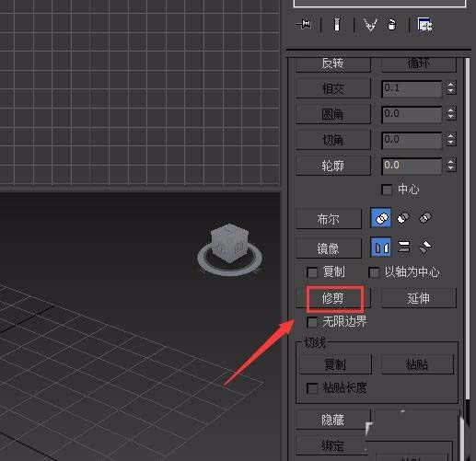Click the 修剪 trim button
This screenshot has height=461, width=476.
333,298
